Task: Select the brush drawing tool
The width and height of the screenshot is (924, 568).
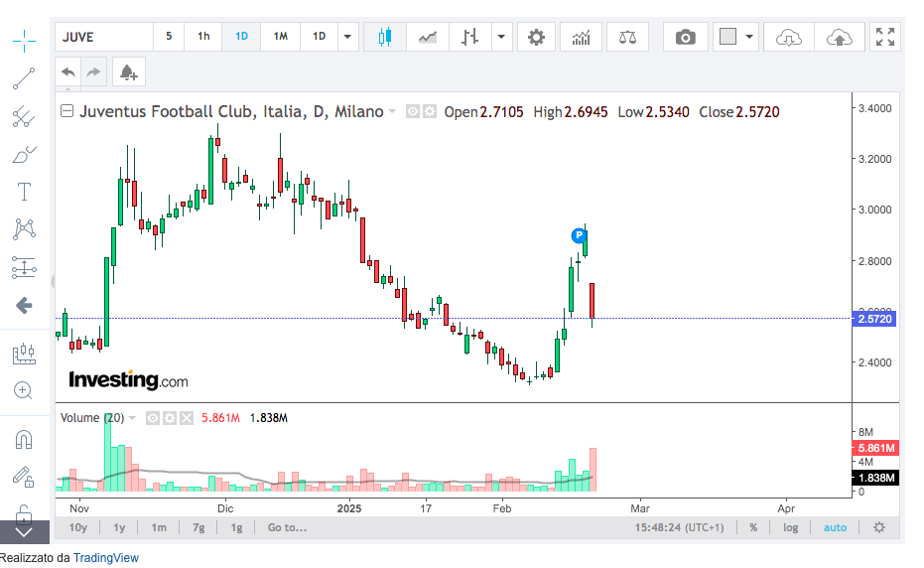Action: point(24,155)
